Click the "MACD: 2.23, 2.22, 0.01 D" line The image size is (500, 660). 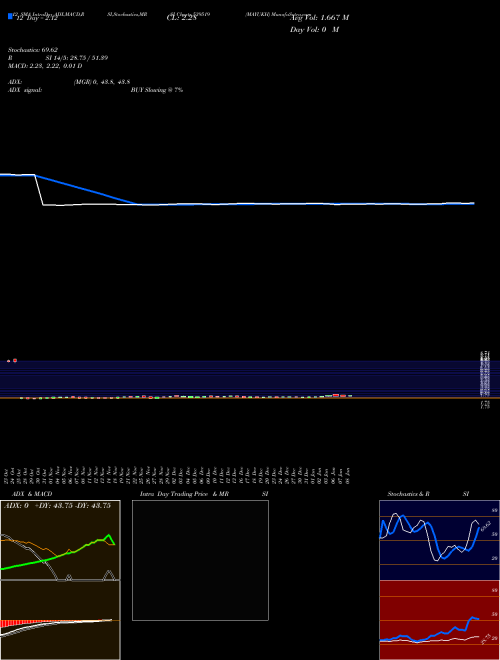pyautogui.click(x=45, y=66)
